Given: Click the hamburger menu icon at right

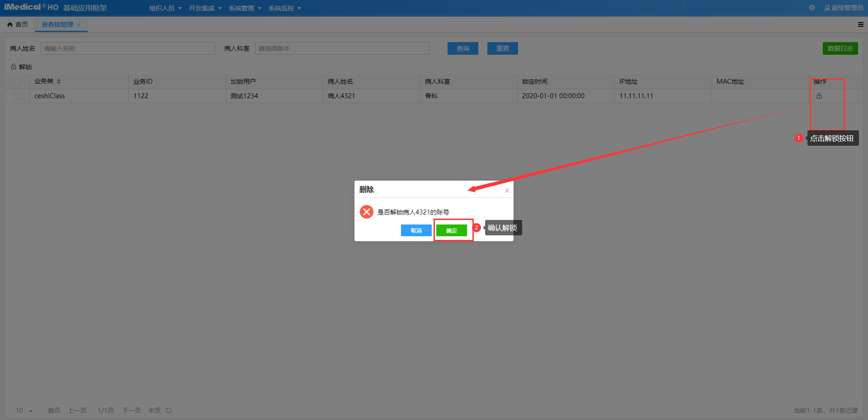Looking at the screenshot, I should (860, 24).
